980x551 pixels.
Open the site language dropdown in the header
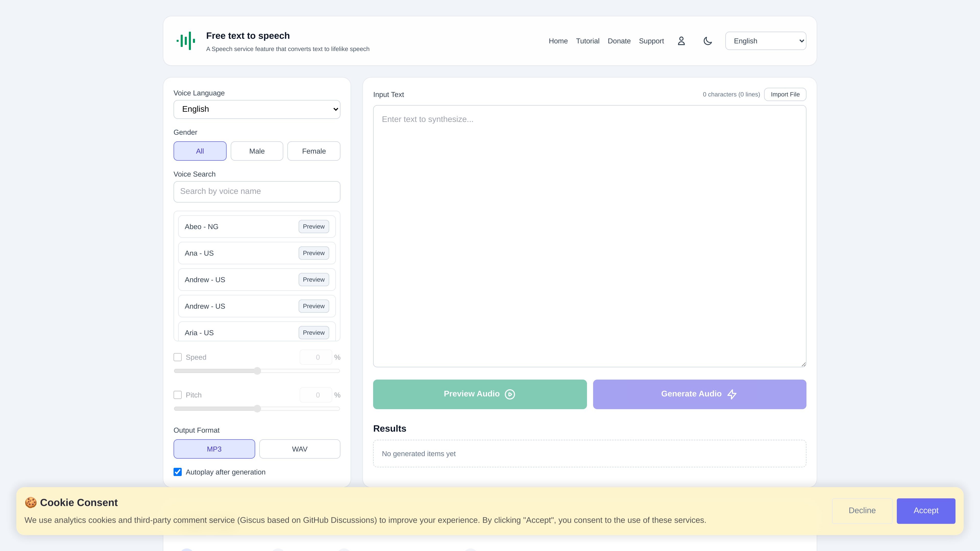coord(765,41)
